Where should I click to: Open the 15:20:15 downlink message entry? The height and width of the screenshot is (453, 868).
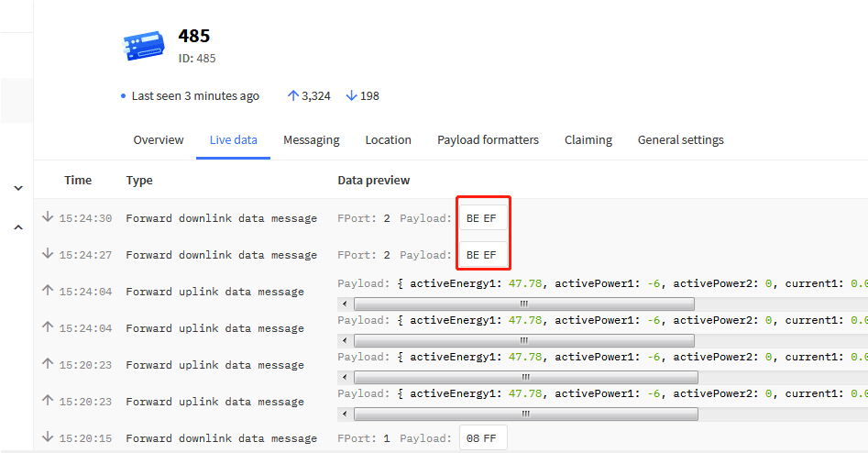(x=451, y=438)
